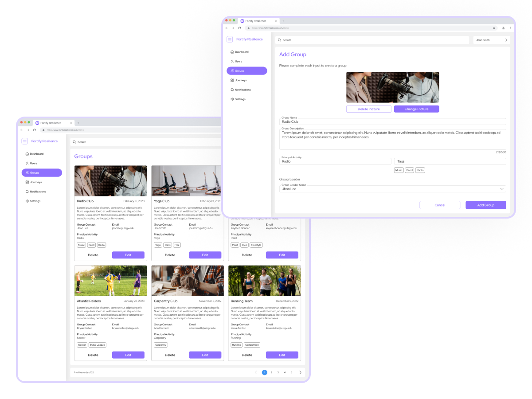Click into the Group Description text area
Screen dimensions: 532x399
coord(393,139)
